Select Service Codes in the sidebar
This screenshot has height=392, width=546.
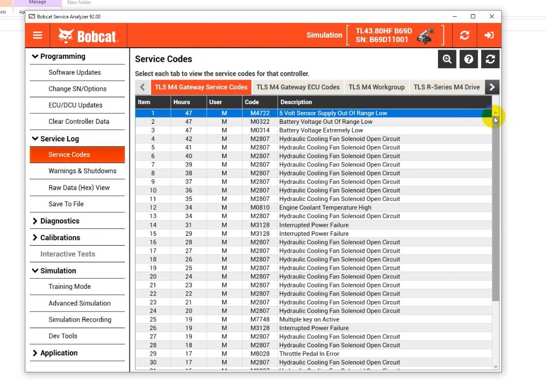pyautogui.click(x=77, y=155)
